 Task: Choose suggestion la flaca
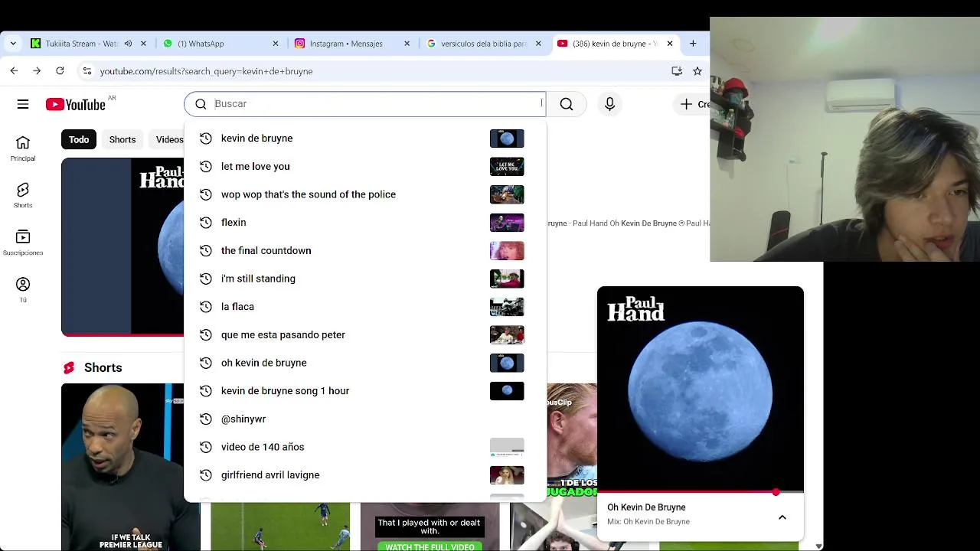click(364, 307)
